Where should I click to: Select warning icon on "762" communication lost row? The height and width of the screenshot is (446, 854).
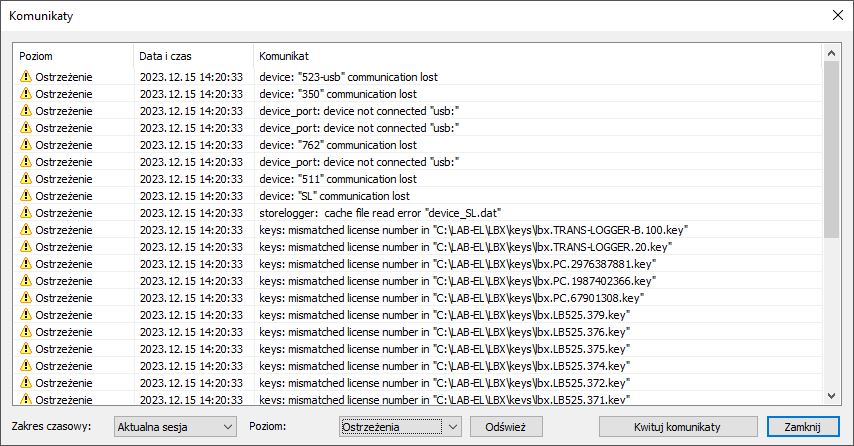pos(26,144)
